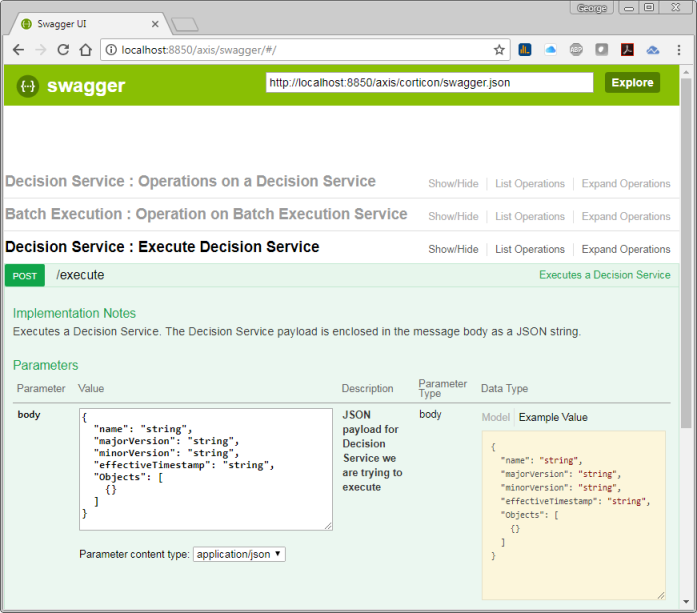Click the 'body' parameter type cell

coord(430,414)
